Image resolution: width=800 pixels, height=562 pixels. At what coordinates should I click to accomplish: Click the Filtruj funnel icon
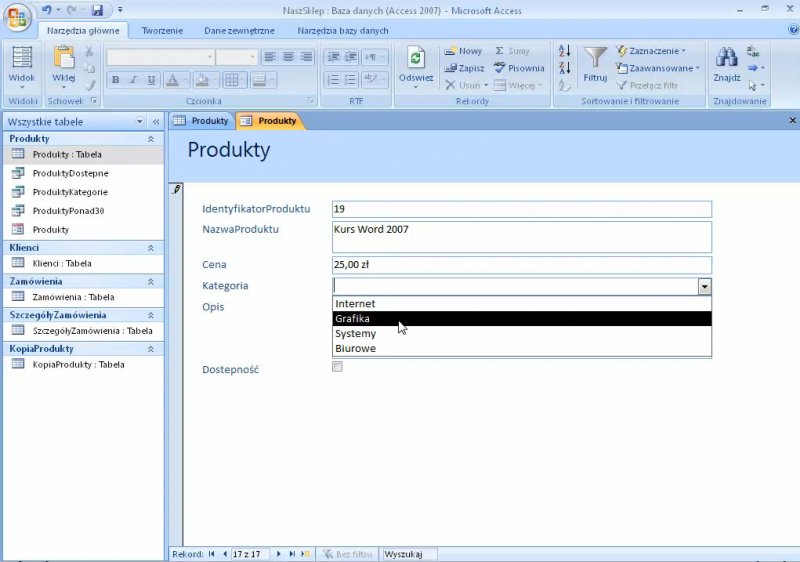[596, 59]
